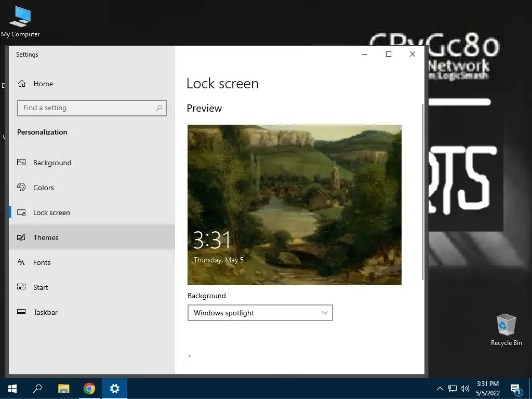This screenshot has width=532, height=399.
Task: Open network status tray icon
Action: pos(453,389)
